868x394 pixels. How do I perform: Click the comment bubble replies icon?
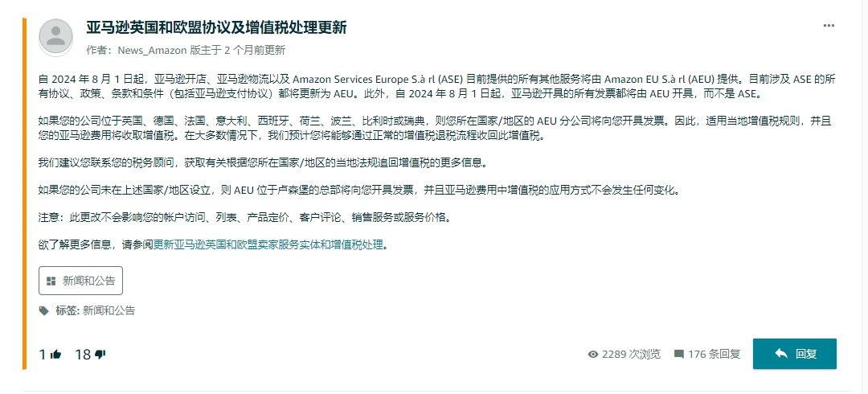coord(678,354)
